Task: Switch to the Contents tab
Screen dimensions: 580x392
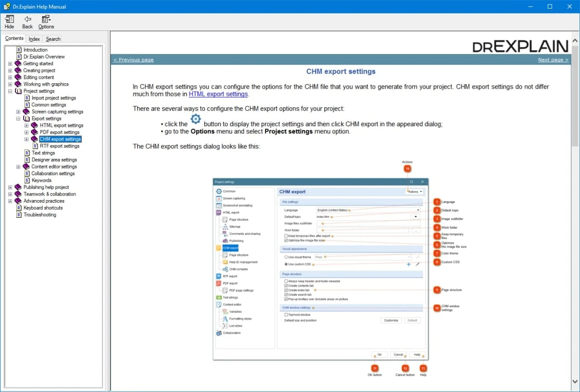Action: click(14, 38)
